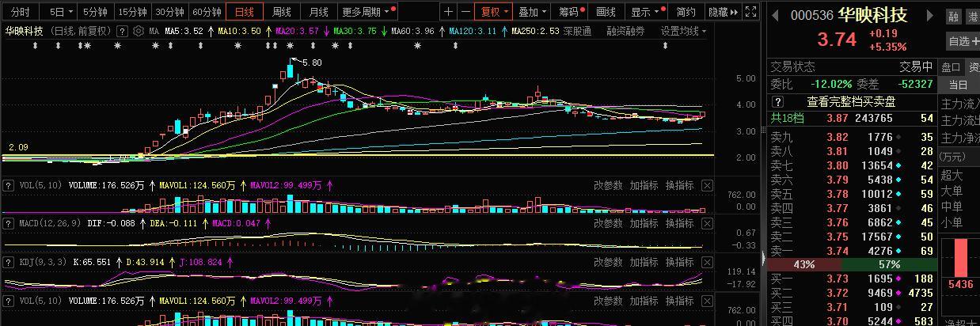Switch to 5分钟 period

tap(95, 12)
